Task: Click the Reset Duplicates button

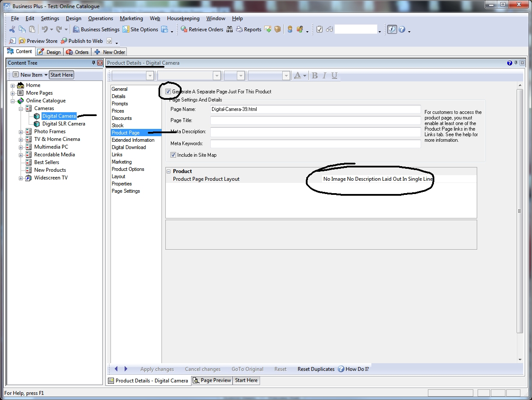Action: click(316, 369)
